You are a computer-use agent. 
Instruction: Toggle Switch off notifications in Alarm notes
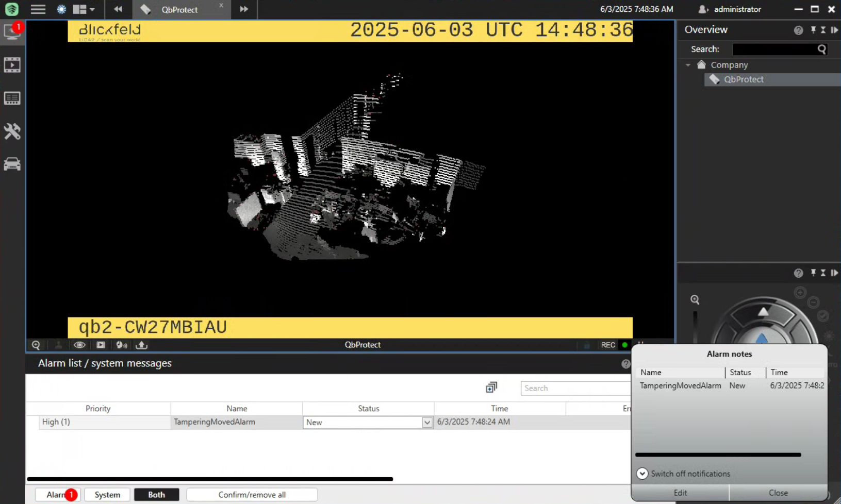[642, 474]
